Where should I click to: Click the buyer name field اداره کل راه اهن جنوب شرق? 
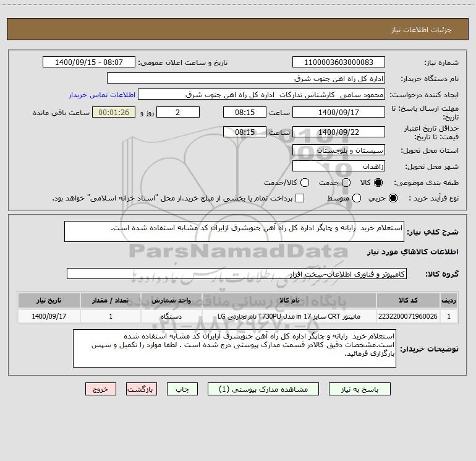click(x=246, y=79)
